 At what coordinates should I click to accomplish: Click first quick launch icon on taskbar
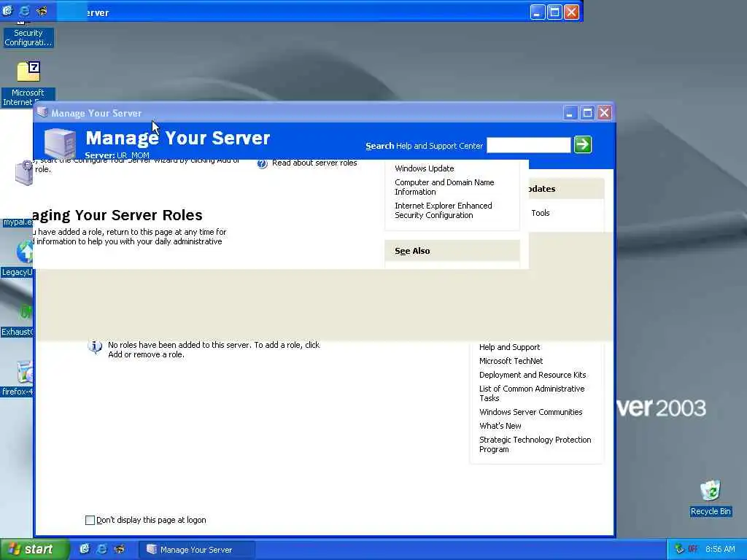[x=85, y=549]
